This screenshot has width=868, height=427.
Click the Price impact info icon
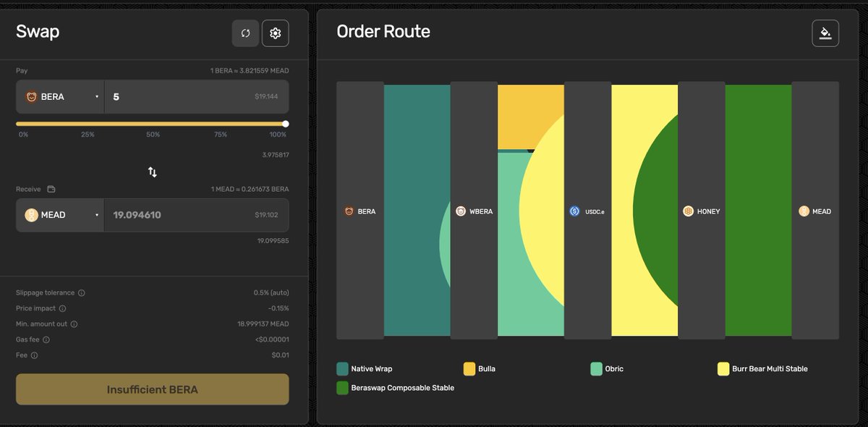coord(62,309)
